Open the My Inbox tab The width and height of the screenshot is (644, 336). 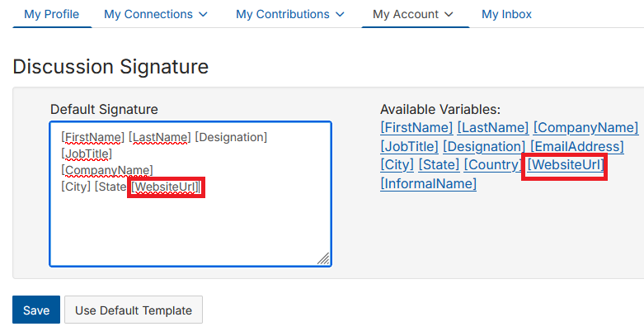point(506,14)
